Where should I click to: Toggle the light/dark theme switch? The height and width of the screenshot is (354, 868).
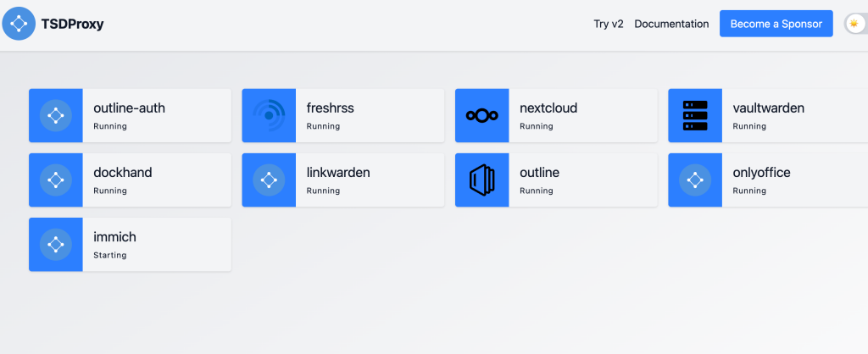[x=854, y=25]
